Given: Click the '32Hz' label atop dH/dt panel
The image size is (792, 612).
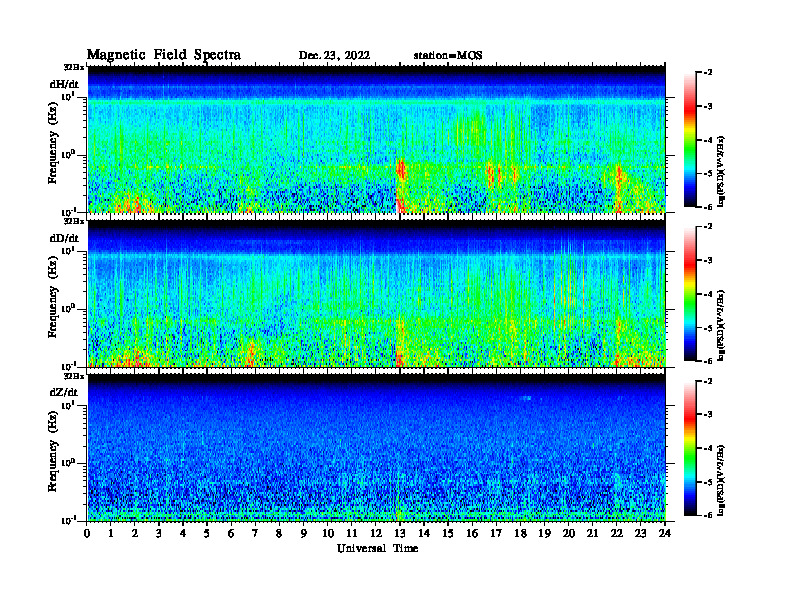Looking at the screenshot, I should click(x=74, y=67).
